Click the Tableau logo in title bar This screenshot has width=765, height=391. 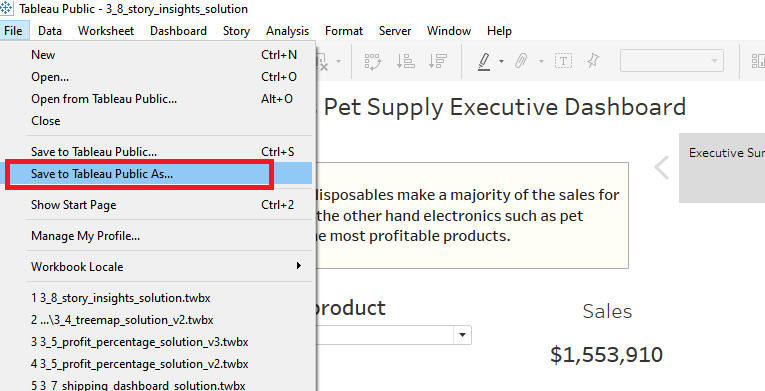click(7, 9)
